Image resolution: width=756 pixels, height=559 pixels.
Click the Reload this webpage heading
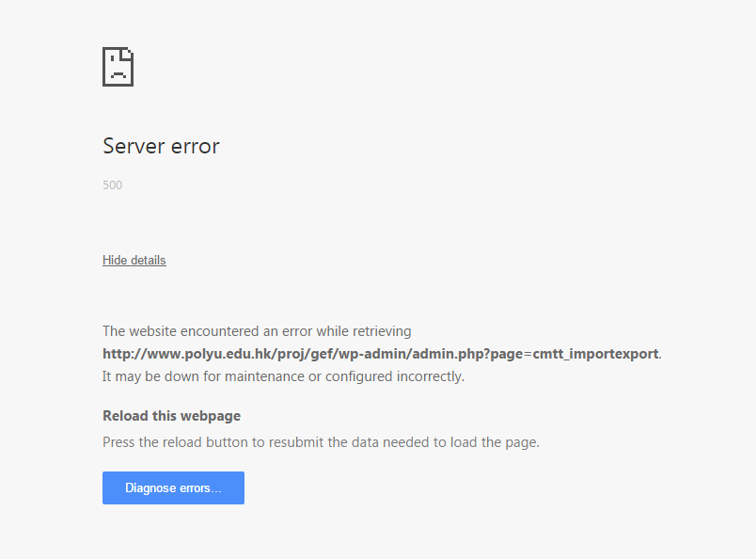click(171, 415)
